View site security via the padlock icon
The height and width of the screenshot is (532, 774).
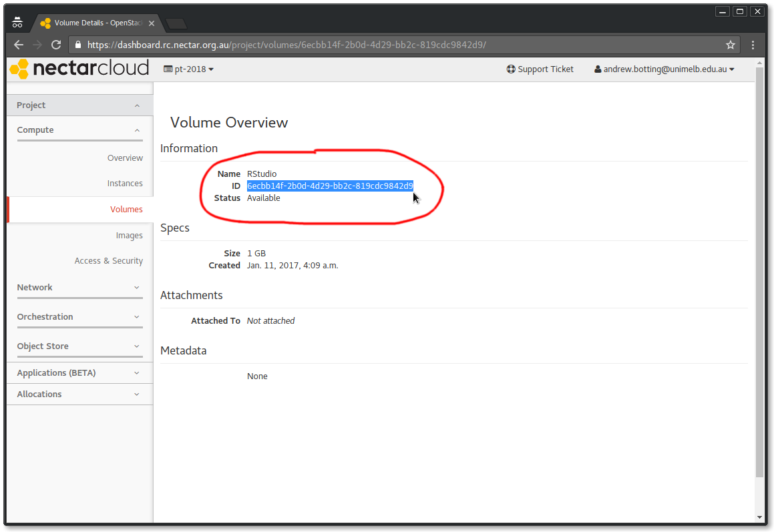click(x=78, y=45)
